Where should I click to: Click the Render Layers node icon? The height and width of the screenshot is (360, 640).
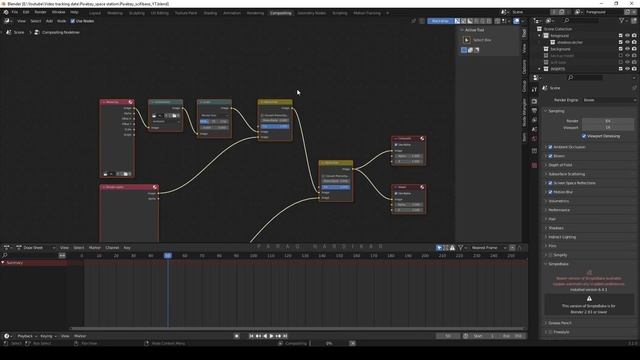pyautogui.click(x=155, y=187)
